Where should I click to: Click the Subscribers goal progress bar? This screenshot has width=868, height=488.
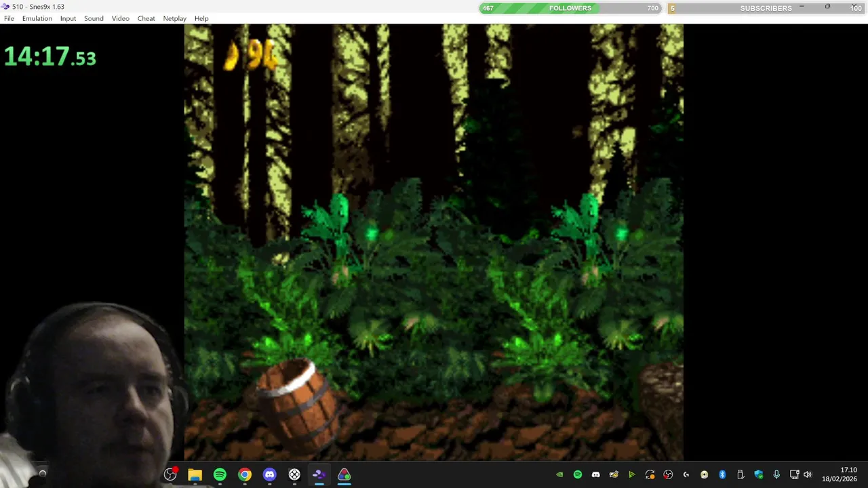pyautogui.click(x=766, y=8)
